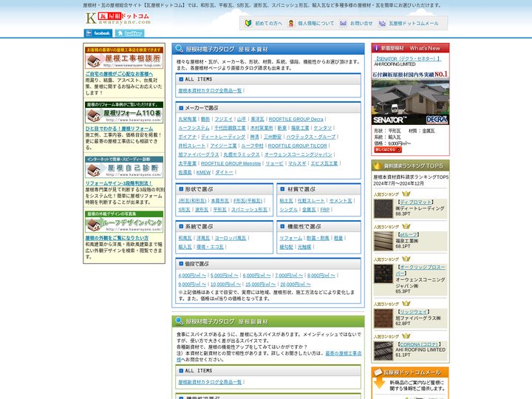Select maker KMEW

coord(204,172)
